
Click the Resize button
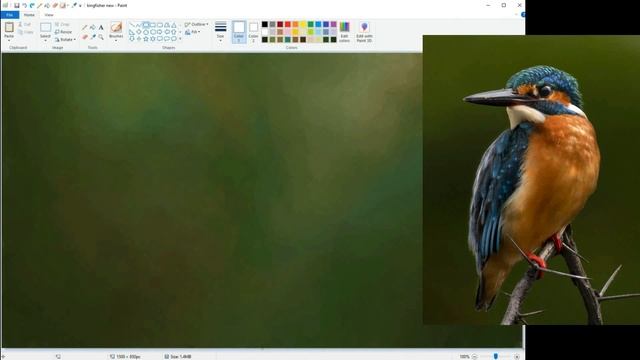tap(63, 32)
